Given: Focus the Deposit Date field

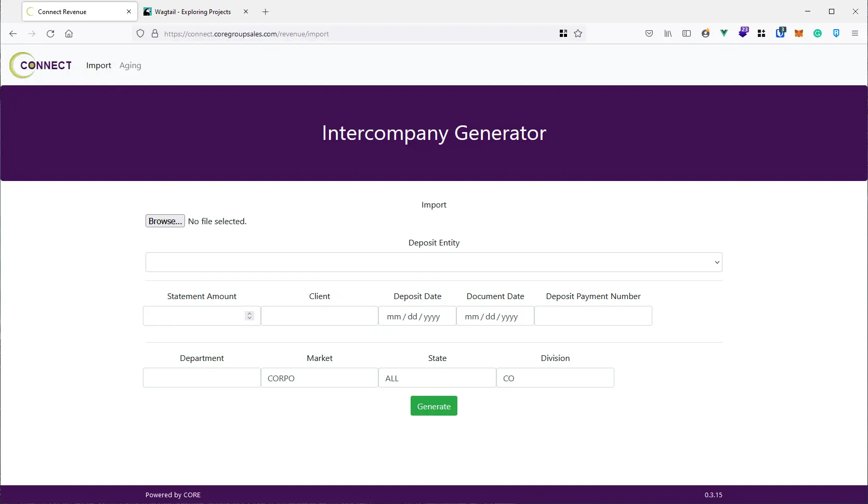Looking at the screenshot, I should [417, 316].
